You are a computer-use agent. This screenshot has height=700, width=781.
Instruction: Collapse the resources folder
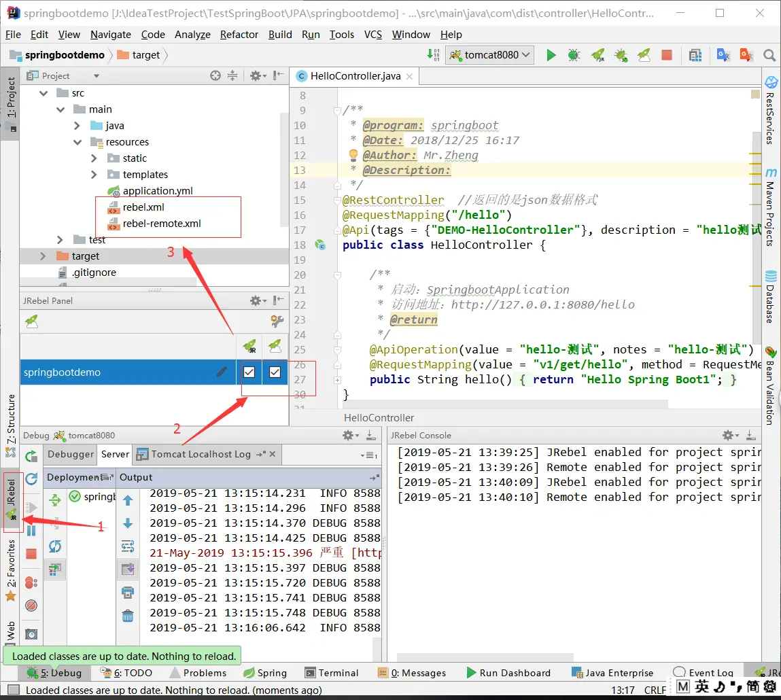click(77, 142)
